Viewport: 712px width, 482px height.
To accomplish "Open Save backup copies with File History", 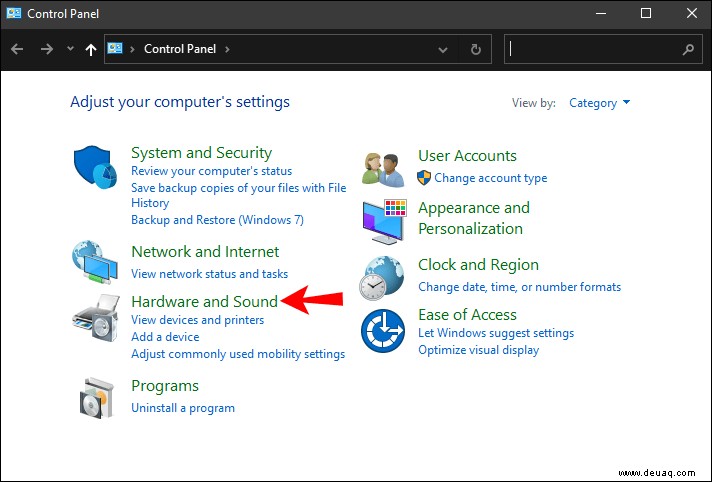I will tap(238, 195).
